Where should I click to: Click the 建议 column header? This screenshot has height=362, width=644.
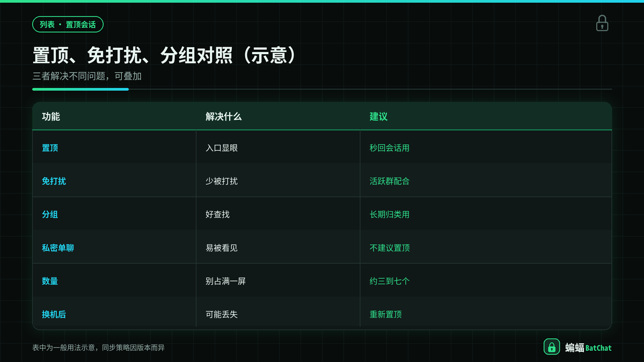(378, 116)
